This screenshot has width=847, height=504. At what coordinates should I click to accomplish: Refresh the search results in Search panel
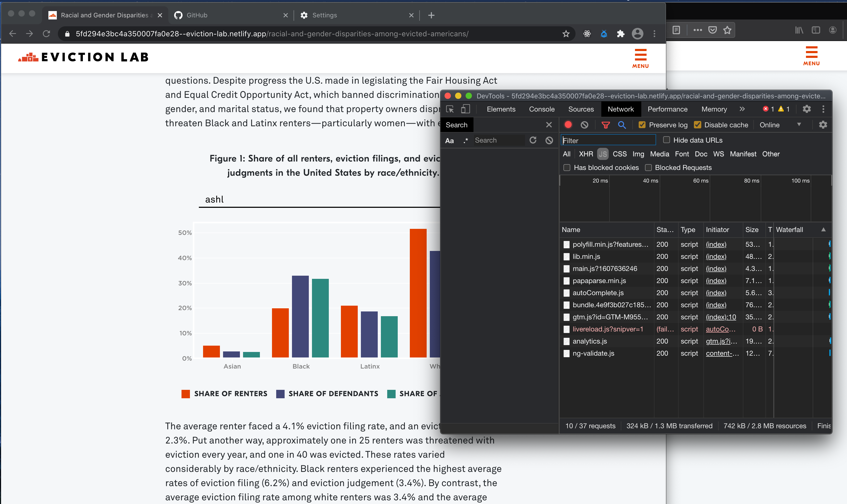[533, 140]
